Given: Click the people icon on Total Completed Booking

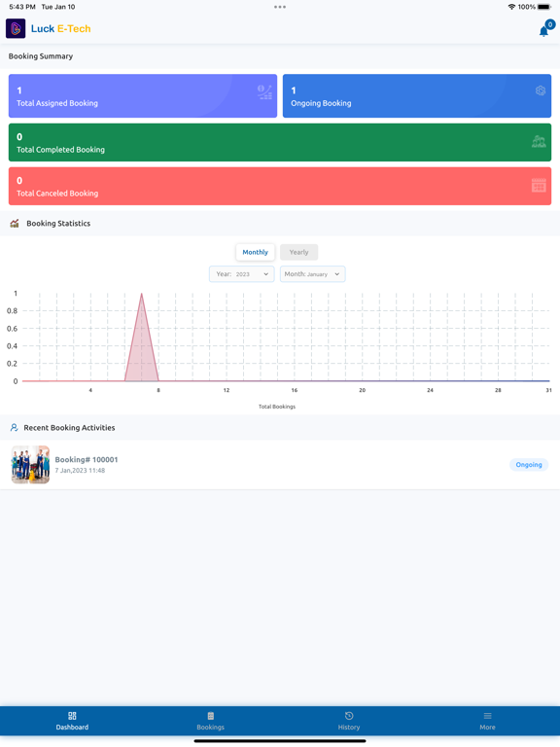Looking at the screenshot, I should tap(539, 141).
